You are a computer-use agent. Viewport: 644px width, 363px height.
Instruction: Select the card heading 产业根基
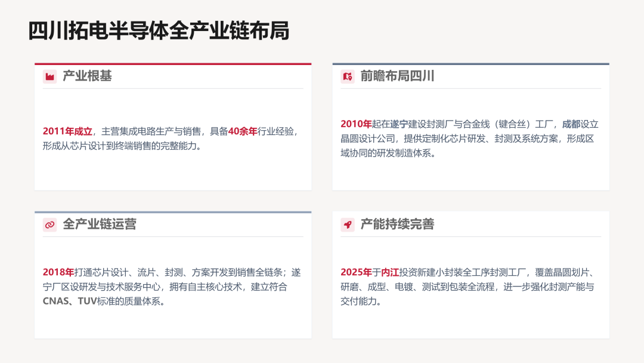click(87, 76)
